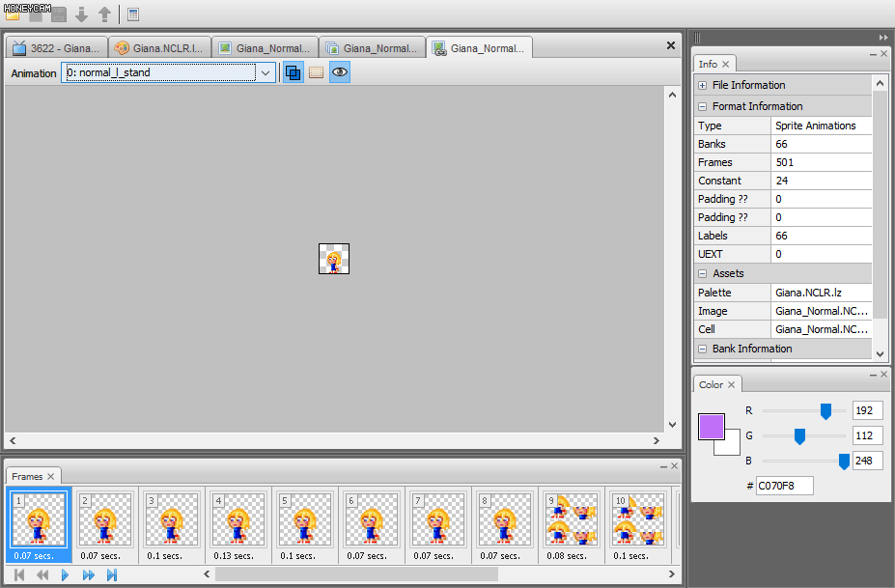Click the R value field showing 192
The image size is (895, 588).
coord(868,410)
